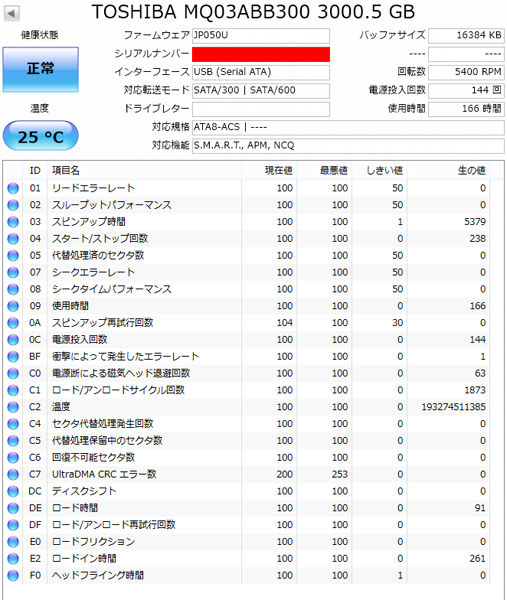
Task: Click the previous disk arrow button
Action: pos(11,13)
